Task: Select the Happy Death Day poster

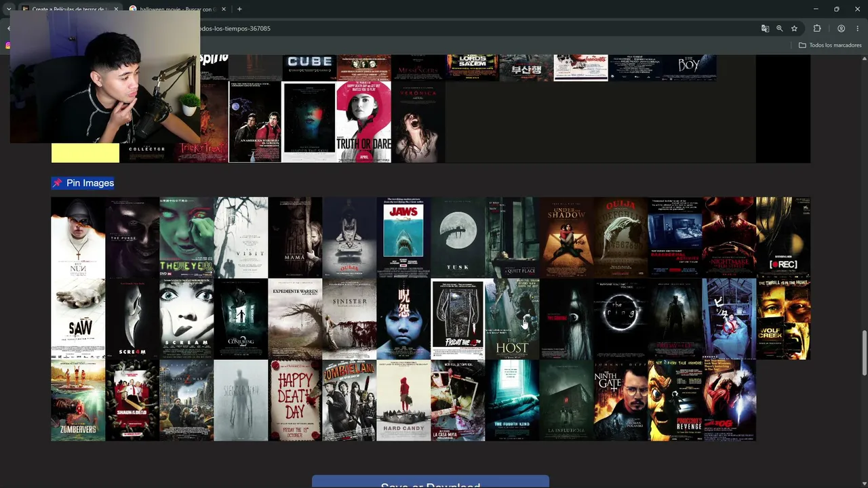Action: click(x=295, y=400)
